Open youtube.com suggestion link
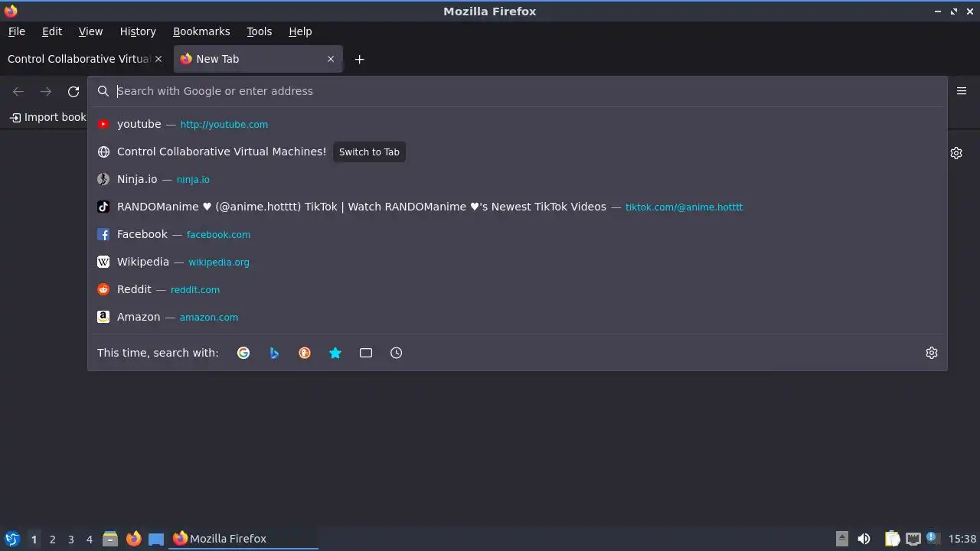This screenshot has height=551, width=980. [x=224, y=125]
